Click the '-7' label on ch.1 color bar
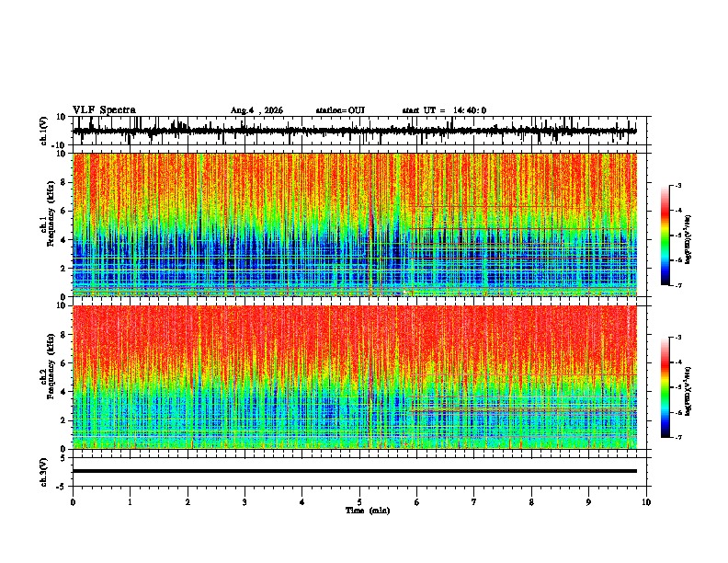Image resolution: width=728 pixels, height=563 pixels. coord(677,285)
